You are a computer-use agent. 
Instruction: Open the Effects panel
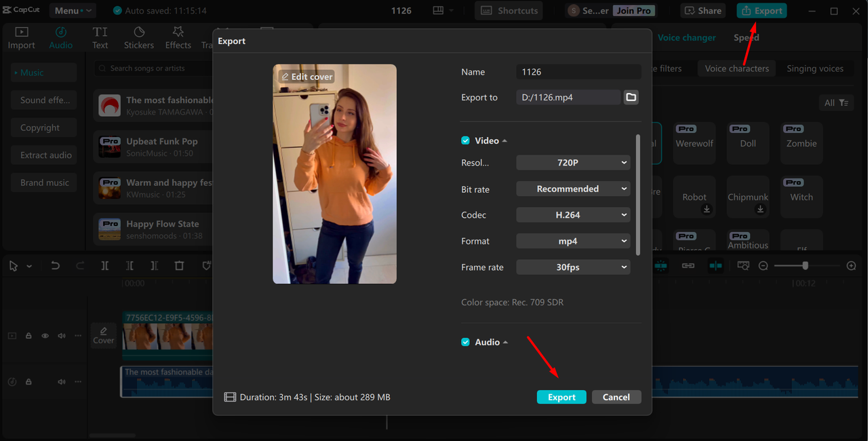(x=178, y=38)
